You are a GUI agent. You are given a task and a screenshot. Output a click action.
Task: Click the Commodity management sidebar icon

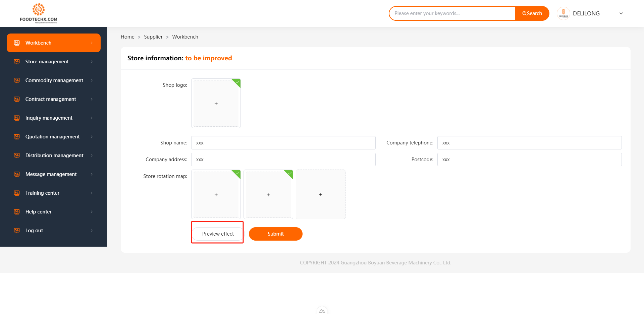click(x=17, y=80)
